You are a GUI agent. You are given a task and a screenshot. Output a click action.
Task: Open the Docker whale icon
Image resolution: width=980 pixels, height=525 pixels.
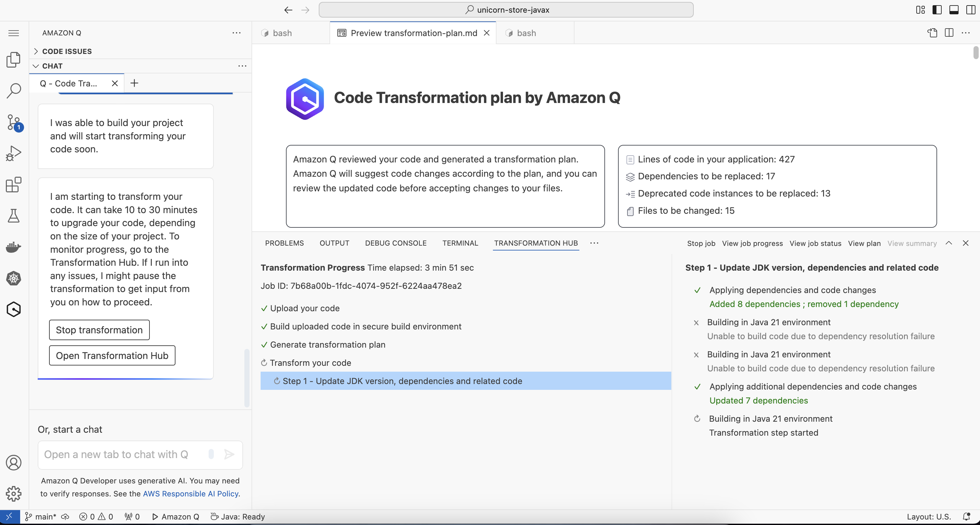point(14,247)
